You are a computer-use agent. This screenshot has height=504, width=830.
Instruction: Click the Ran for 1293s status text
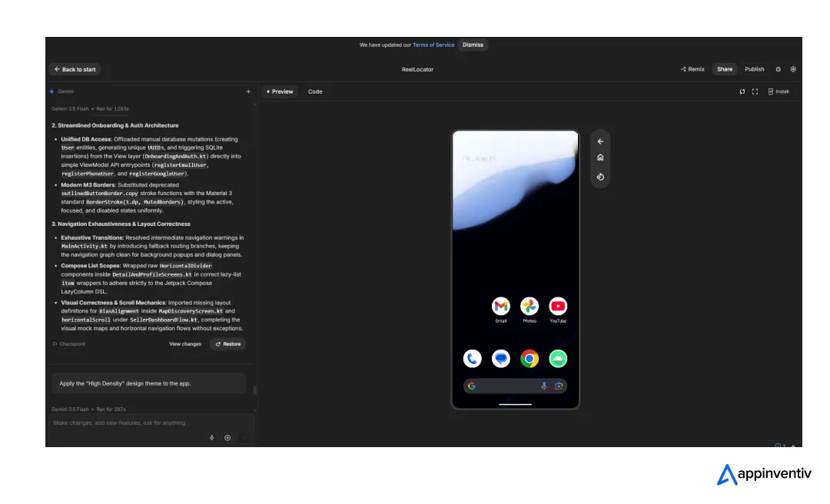tap(112, 108)
